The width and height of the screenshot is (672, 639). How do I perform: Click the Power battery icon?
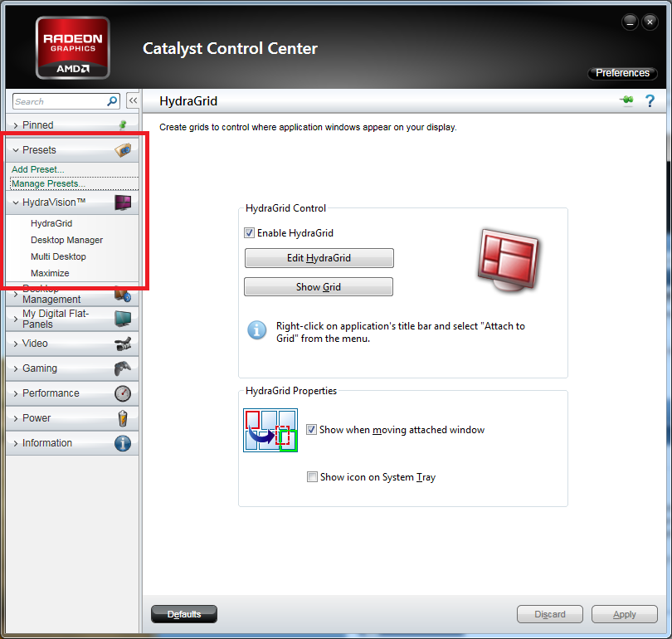tap(123, 418)
